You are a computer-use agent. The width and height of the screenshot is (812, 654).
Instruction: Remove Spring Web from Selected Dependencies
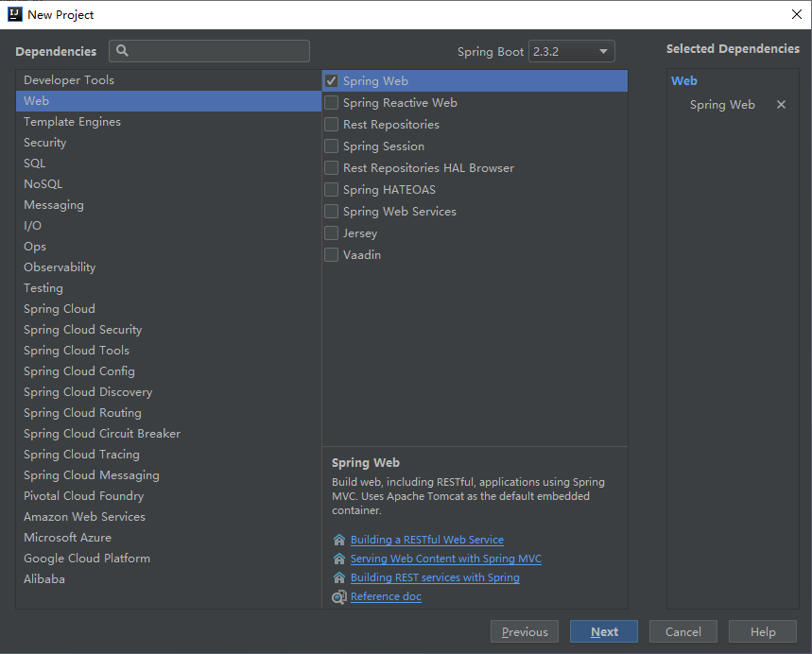click(x=781, y=105)
